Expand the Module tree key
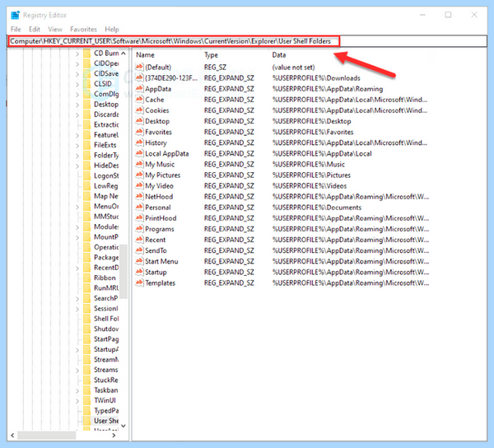The height and width of the screenshot is (448, 494). coord(77,227)
